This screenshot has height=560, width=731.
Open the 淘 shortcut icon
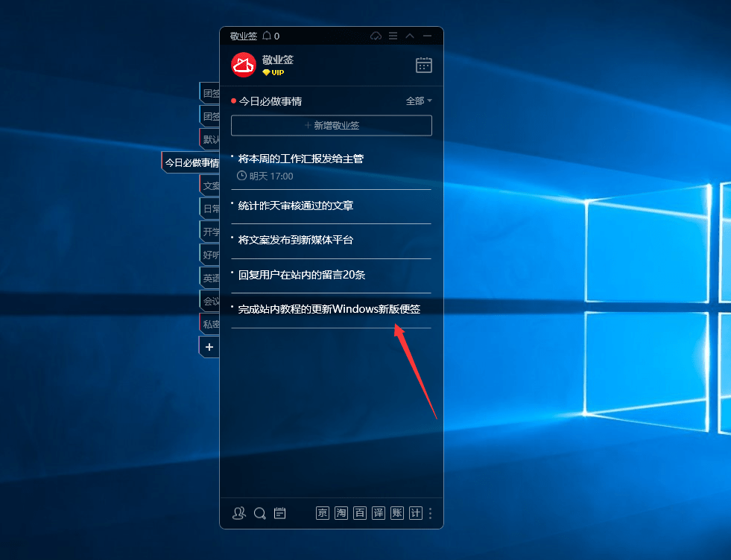click(x=341, y=513)
